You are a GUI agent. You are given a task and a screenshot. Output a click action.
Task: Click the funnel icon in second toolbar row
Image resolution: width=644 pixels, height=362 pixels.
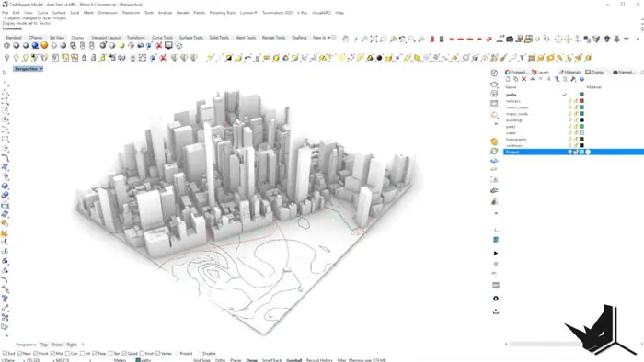[522, 58]
